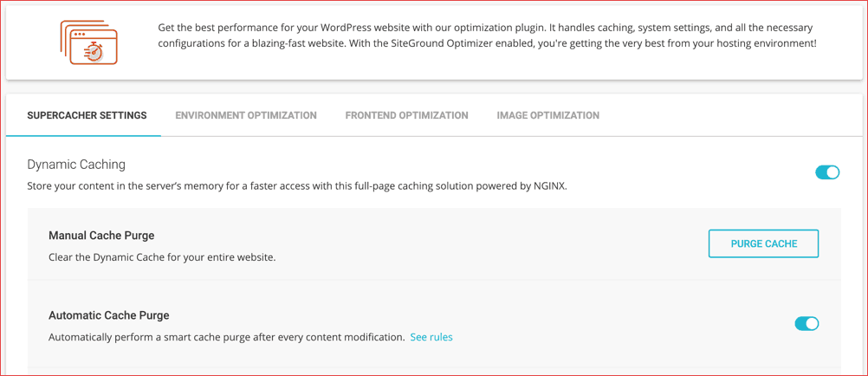Open the See rules link
The height and width of the screenshot is (376, 868).
point(431,337)
